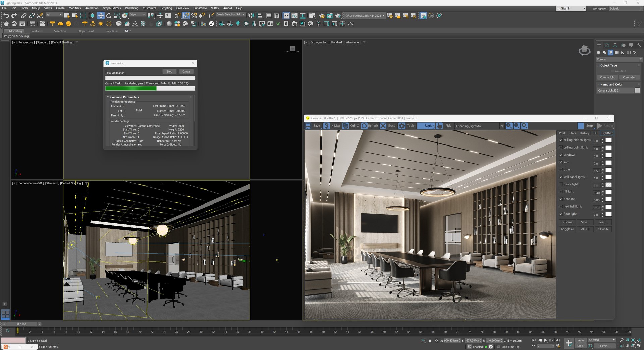Click the Erase icon in Corona VFB
Screen dimensions: 644x350
click(x=383, y=126)
